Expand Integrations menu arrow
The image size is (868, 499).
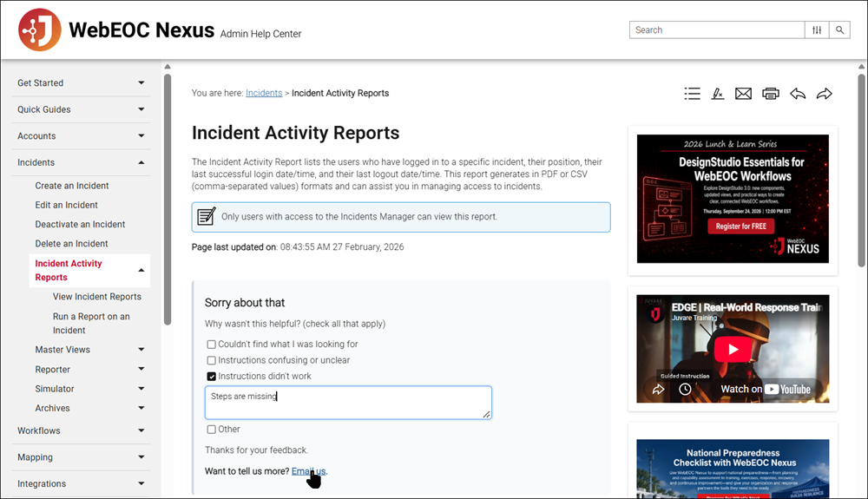(x=141, y=483)
